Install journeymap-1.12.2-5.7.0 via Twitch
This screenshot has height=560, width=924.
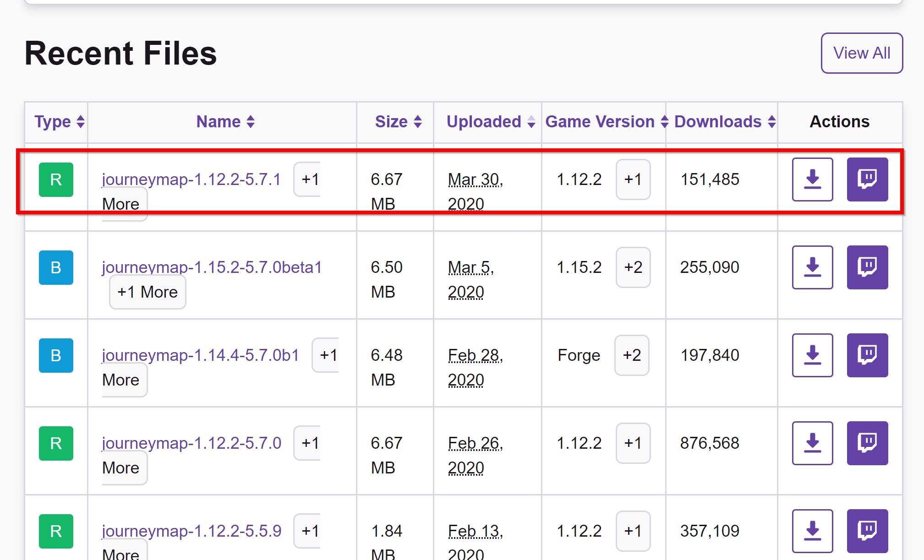pos(867,443)
